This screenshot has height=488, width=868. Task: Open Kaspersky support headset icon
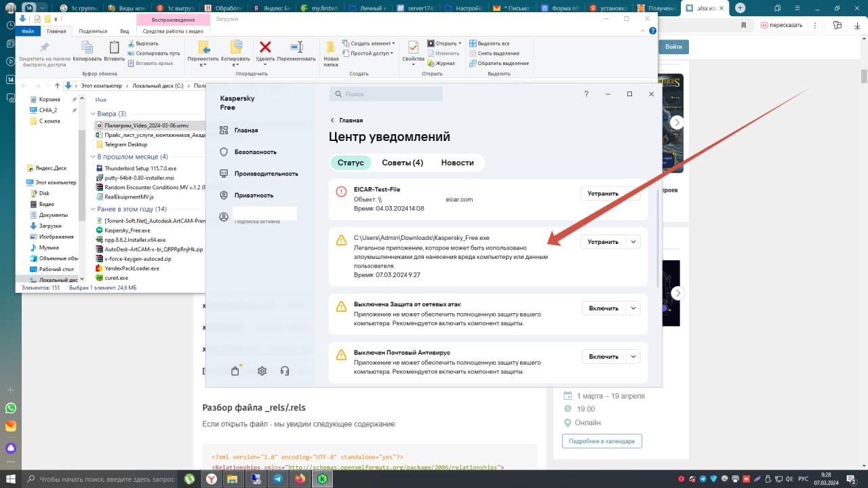[x=285, y=371]
